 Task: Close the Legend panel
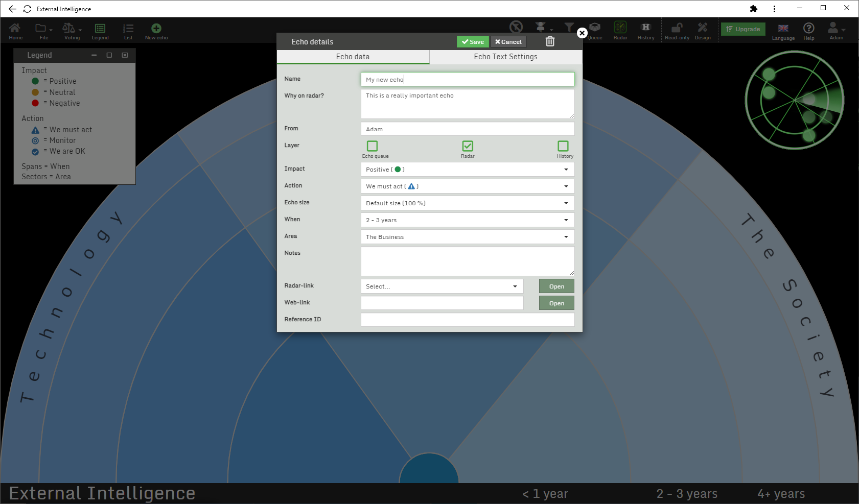tap(125, 55)
